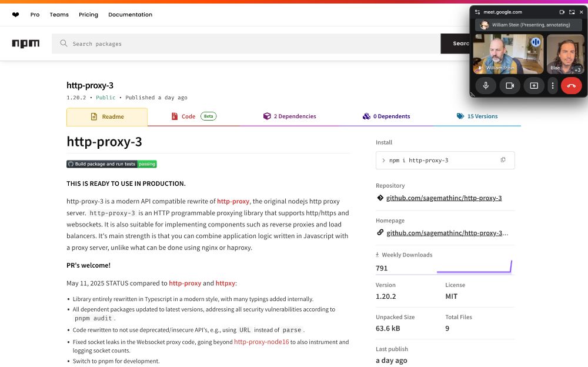588x367 pixels.
Task: Open the 2 Dependencies tab
Action: 289,116
